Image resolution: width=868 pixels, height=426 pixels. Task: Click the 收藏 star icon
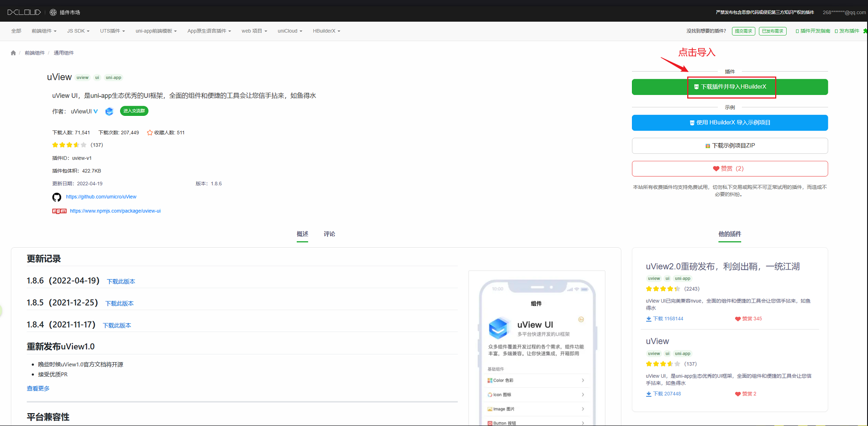tap(150, 133)
